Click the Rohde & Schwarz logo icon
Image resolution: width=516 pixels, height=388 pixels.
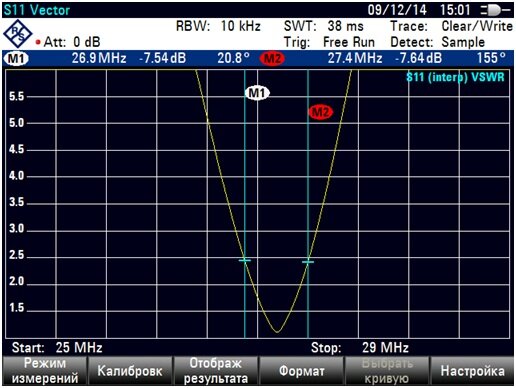pyautogui.click(x=18, y=33)
